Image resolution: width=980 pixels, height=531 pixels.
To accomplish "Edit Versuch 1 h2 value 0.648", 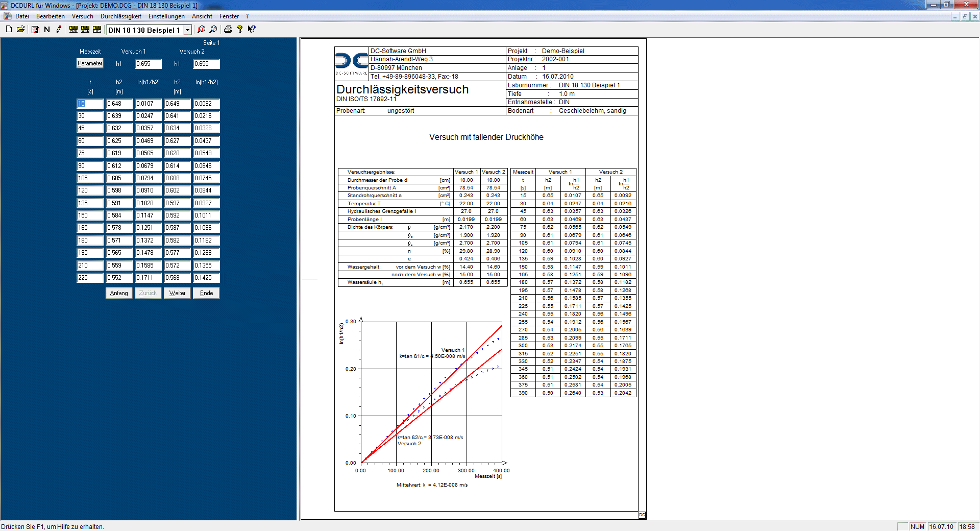I will (x=119, y=104).
